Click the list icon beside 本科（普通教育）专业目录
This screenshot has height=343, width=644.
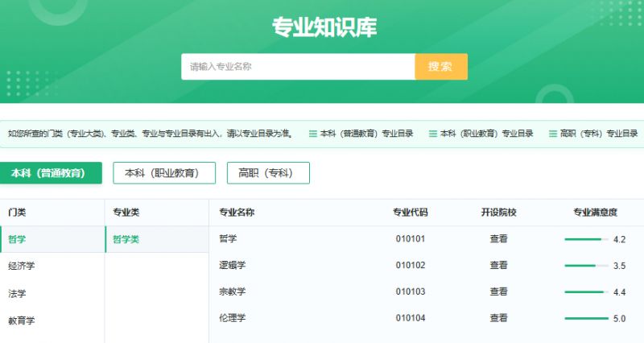(x=313, y=134)
